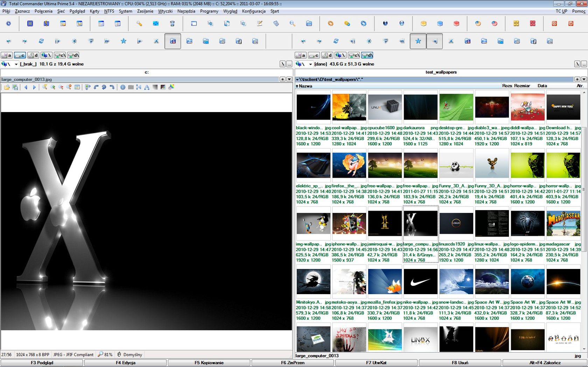The image size is (588, 367).
Task: Select drive d in left panel
Action: tap(33, 55)
